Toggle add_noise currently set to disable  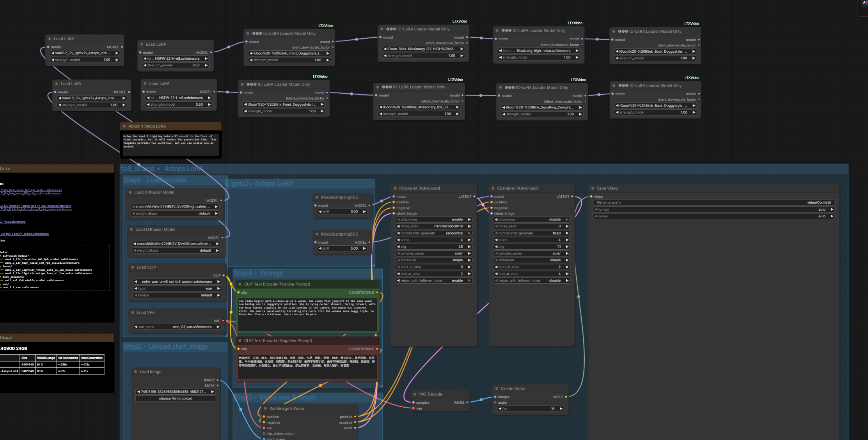pyautogui.click(x=531, y=220)
